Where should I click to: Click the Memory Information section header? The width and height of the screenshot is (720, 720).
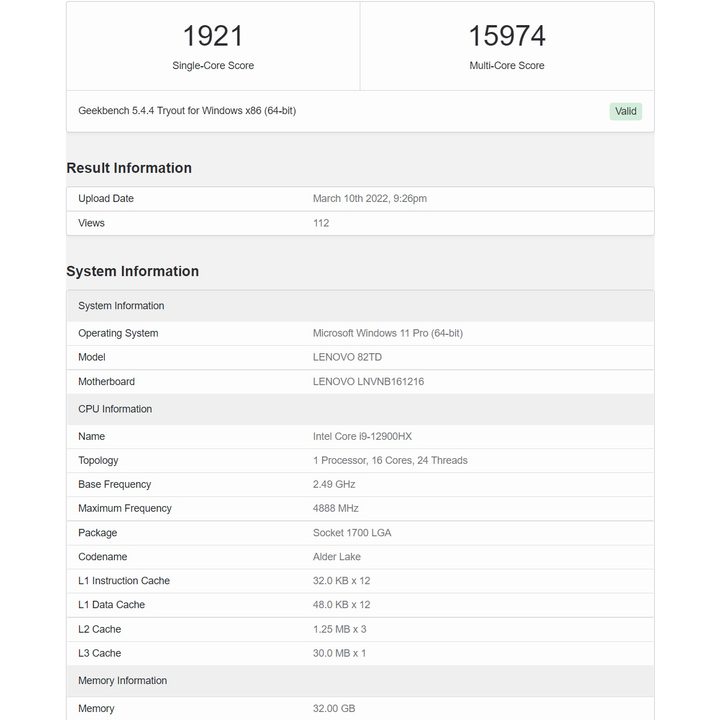click(x=360, y=681)
